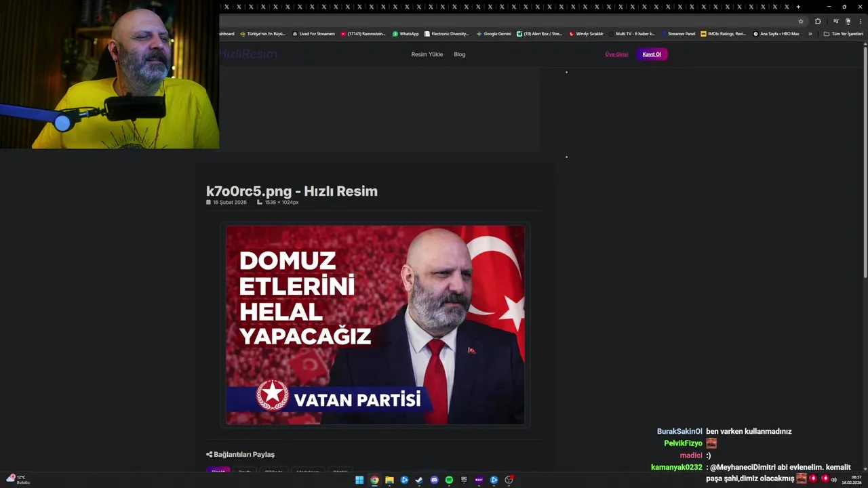Open the Türkiye'nin En Büyü... bookmark
The height and width of the screenshot is (488, 868).
pos(262,33)
